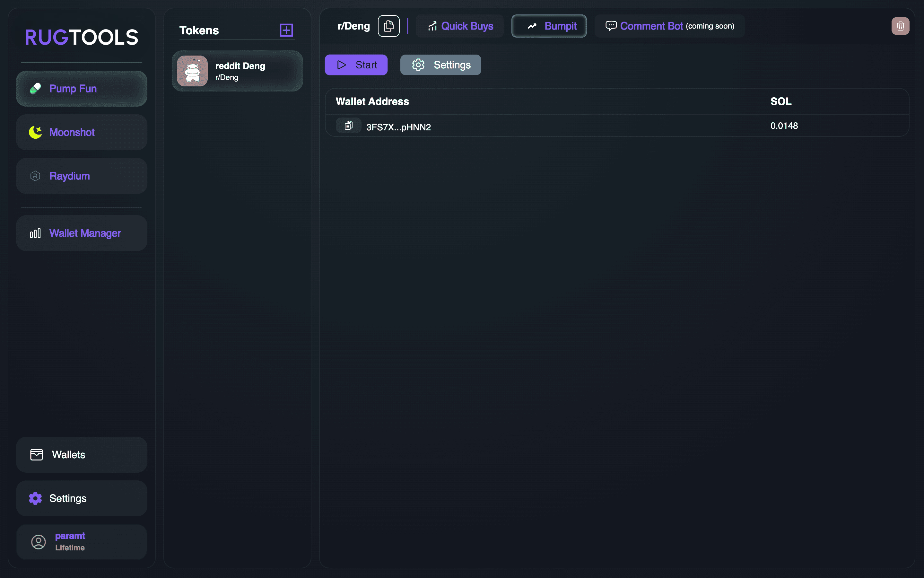The width and height of the screenshot is (924, 578).
Task: Click the red trash delete icon
Action: [900, 26]
